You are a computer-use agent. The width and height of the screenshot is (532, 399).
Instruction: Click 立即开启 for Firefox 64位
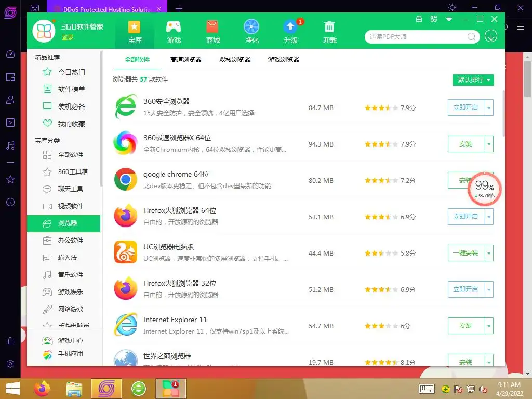pos(466,217)
